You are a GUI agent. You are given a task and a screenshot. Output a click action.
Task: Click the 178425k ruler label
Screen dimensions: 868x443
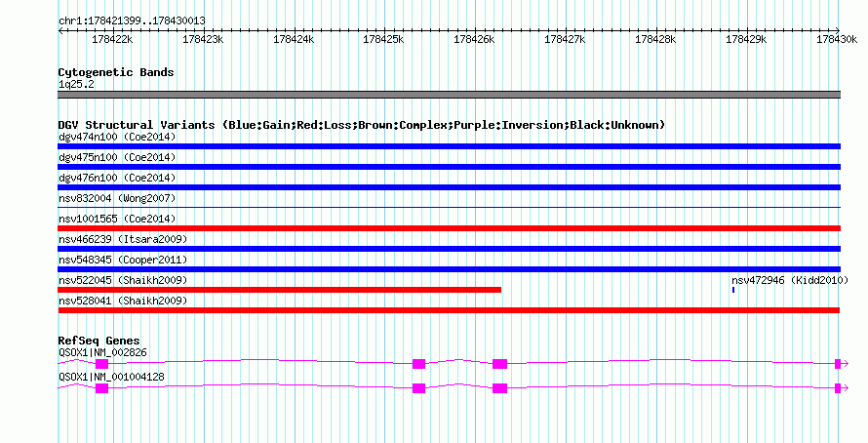(383, 39)
